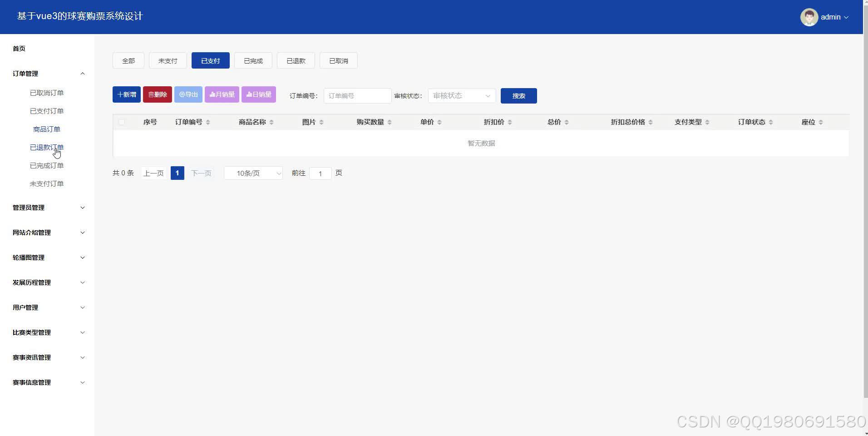
Task: Click the 月销量 bar chart icon
Action: (x=213, y=94)
